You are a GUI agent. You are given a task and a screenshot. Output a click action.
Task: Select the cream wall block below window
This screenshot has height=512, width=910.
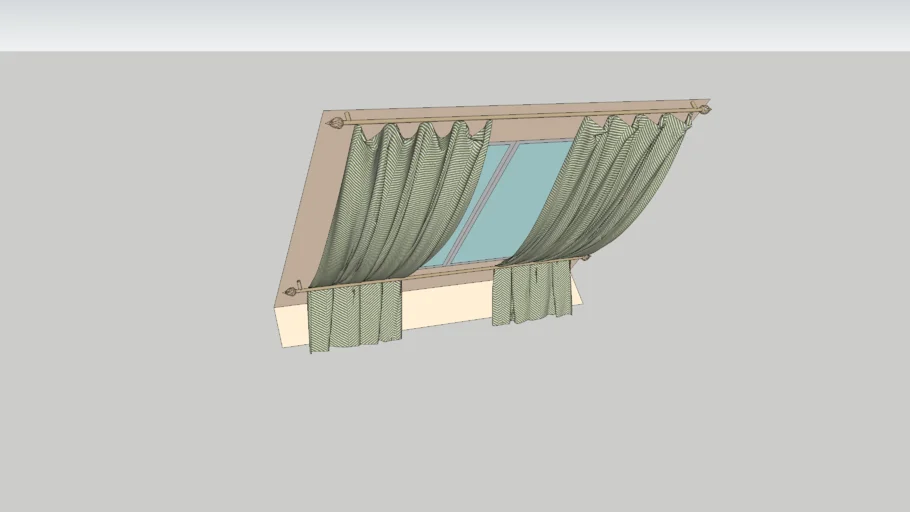[x=292, y=325]
